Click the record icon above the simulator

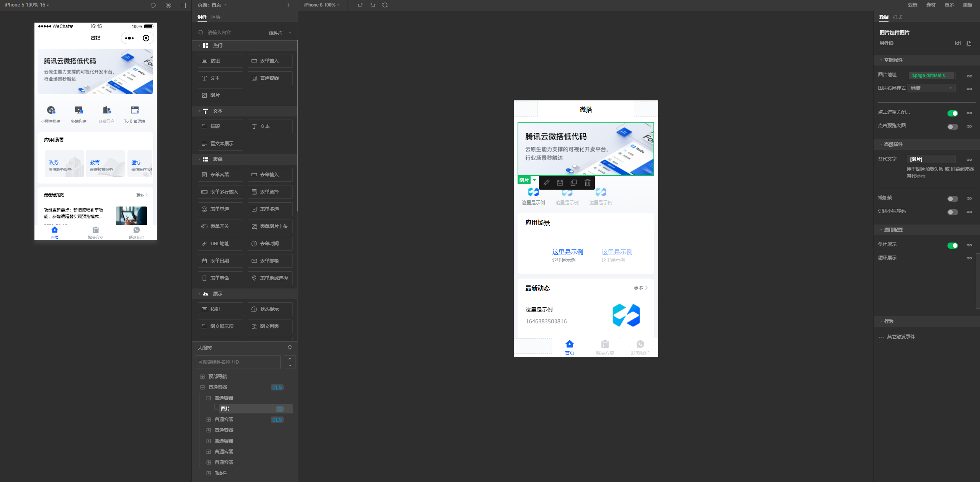point(168,5)
